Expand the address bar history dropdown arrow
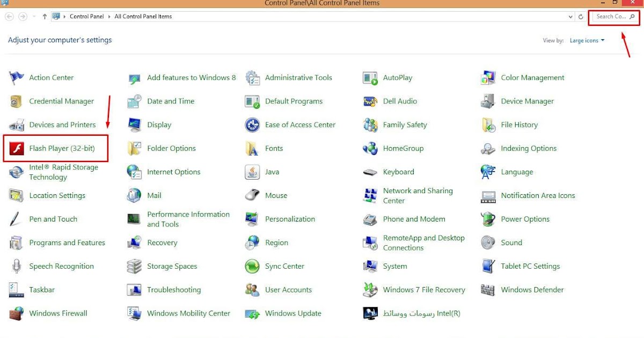644x338 pixels. [x=571, y=17]
